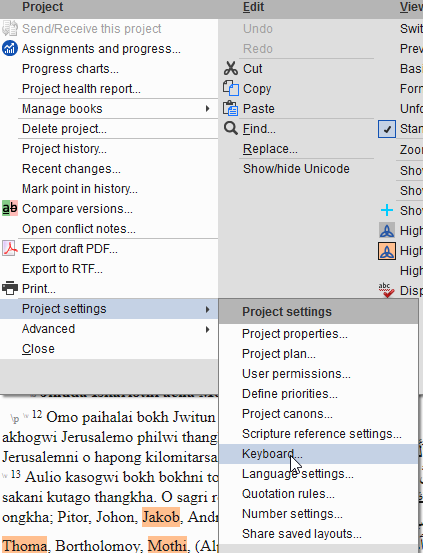Viewport: 423px width, 553px height.
Task: Toggle the checked Standard view checkbox
Action: pos(387,129)
